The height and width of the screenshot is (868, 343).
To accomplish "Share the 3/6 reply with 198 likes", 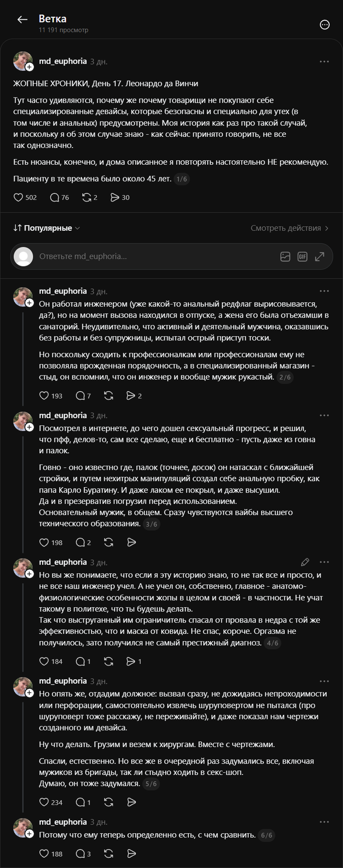I will click(x=131, y=542).
